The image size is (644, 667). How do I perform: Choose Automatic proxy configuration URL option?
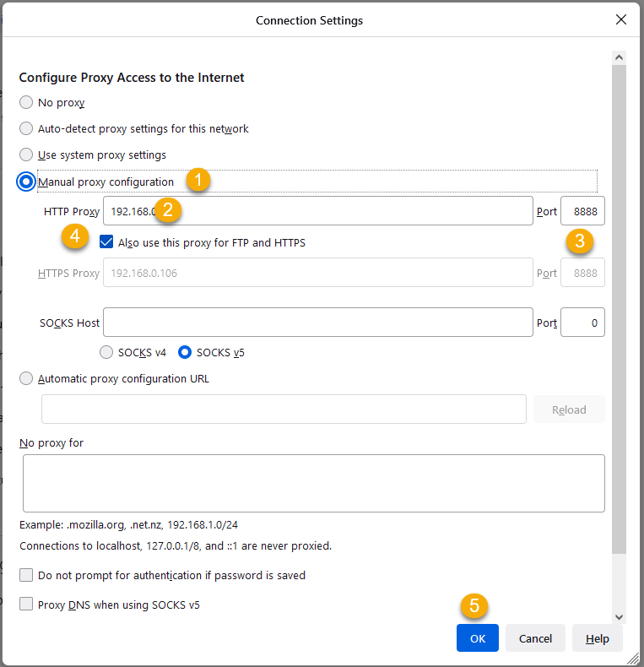tap(27, 379)
